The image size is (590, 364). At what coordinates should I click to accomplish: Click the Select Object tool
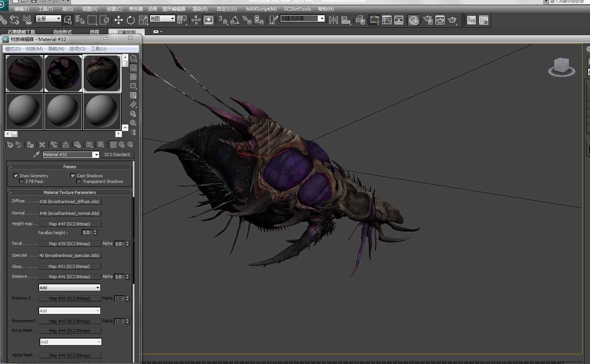(x=68, y=20)
